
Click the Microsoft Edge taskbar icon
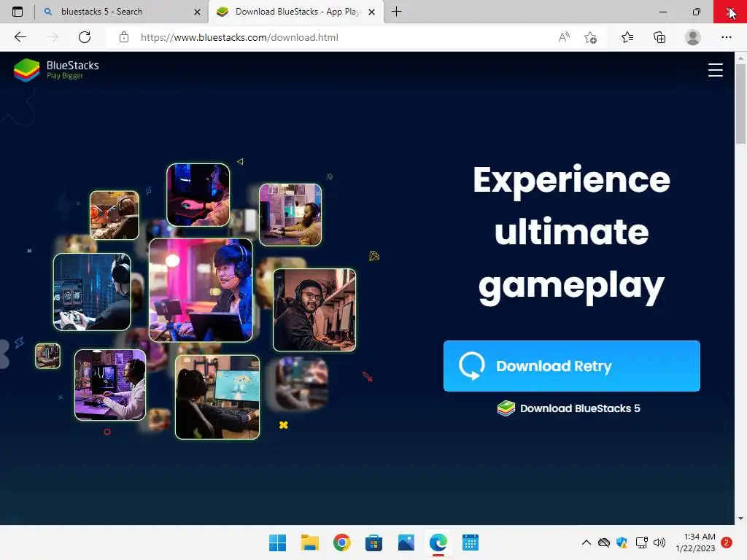[438, 542]
